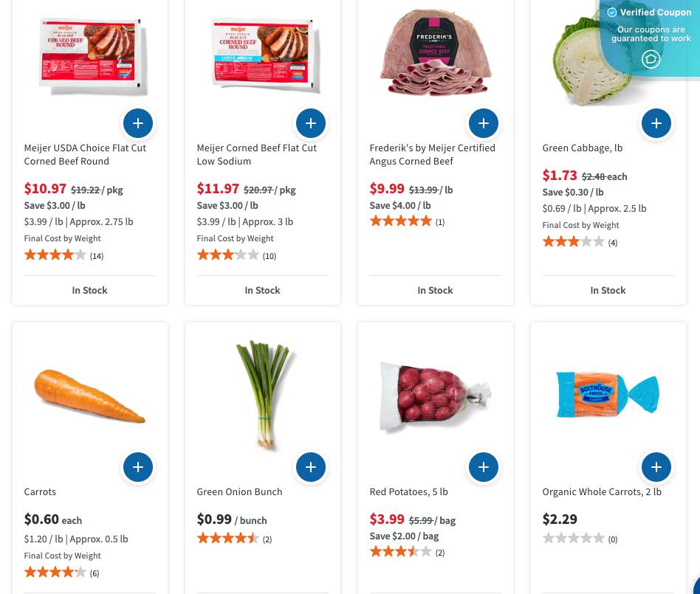Image resolution: width=700 pixels, height=594 pixels.
Task: View Red Potatoes bag image
Action: click(x=434, y=396)
